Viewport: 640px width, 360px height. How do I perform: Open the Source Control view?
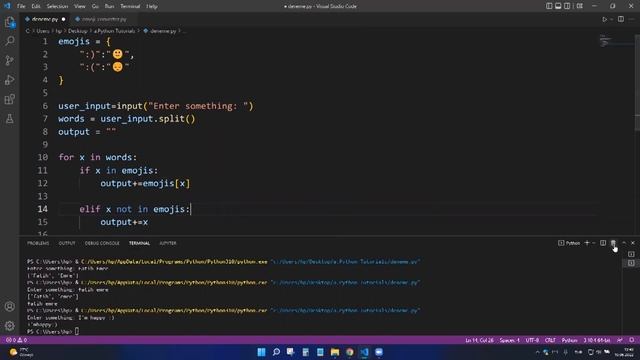tap(10, 60)
